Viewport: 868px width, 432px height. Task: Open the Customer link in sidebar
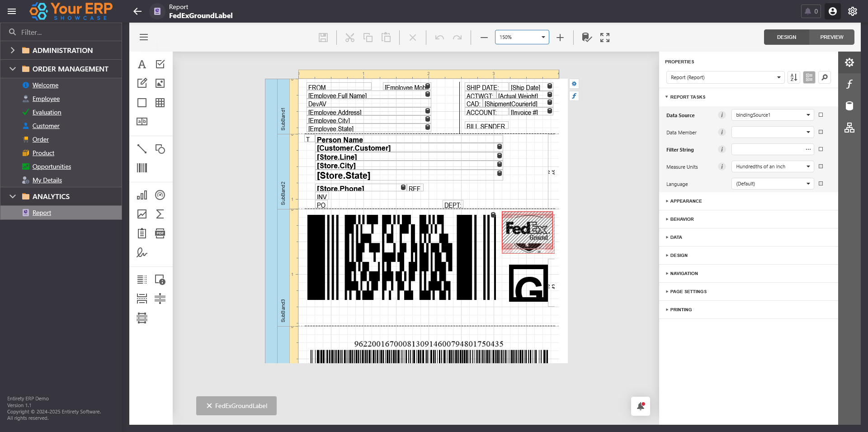click(46, 126)
